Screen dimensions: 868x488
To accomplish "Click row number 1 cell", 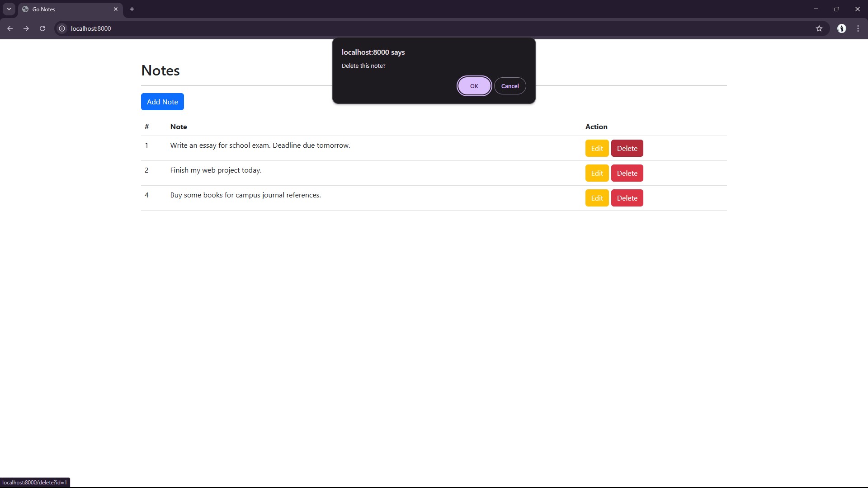I will pyautogui.click(x=146, y=145).
